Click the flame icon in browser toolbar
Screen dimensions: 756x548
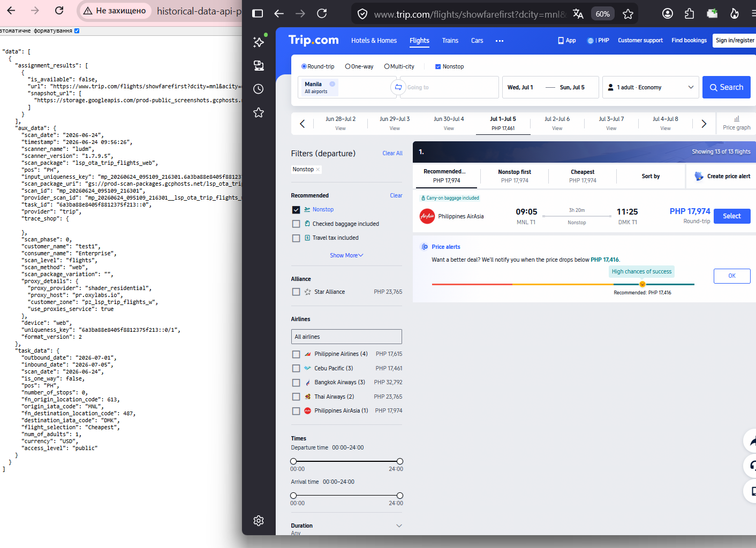pos(735,13)
